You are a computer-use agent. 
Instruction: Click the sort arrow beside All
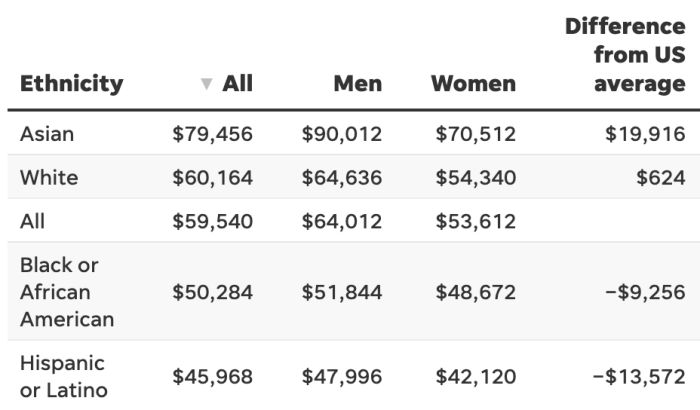click(x=207, y=84)
